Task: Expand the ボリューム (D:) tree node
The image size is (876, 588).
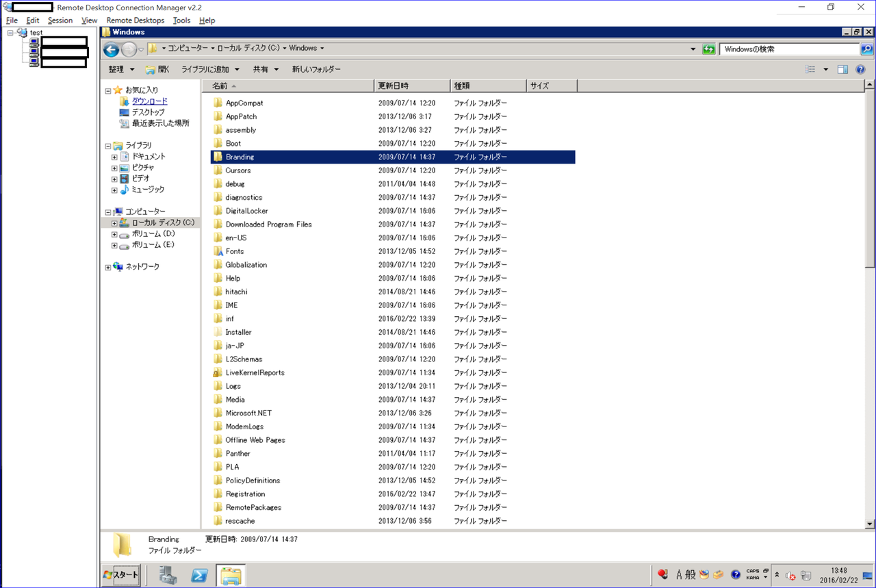Action: [x=114, y=234]
